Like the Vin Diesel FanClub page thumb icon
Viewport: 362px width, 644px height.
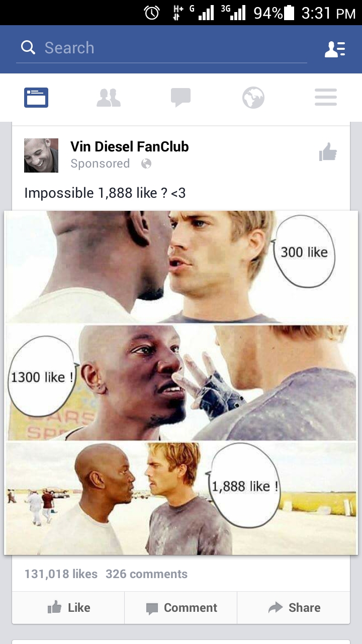tap(328, 152)
